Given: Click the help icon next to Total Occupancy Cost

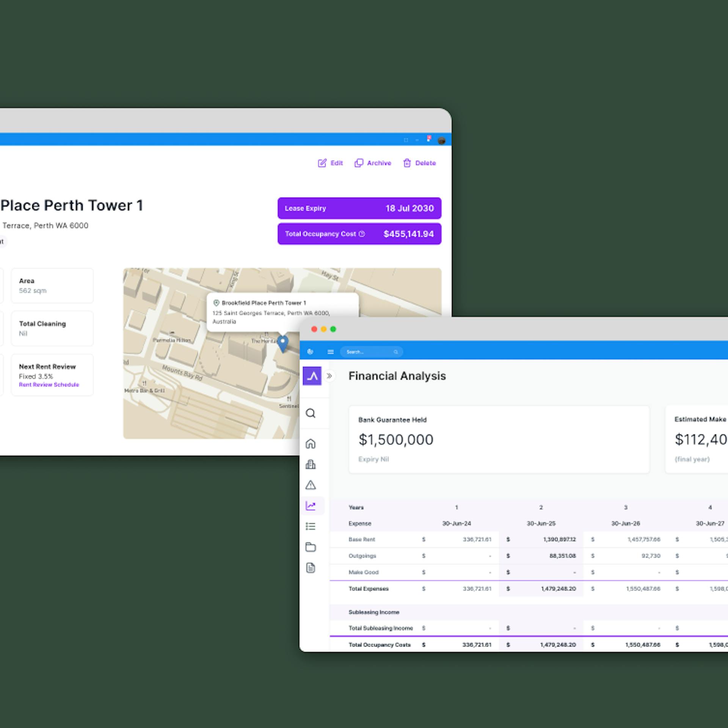Looking at the screenshot, I should pyautogui.click(x=362, y=234).
